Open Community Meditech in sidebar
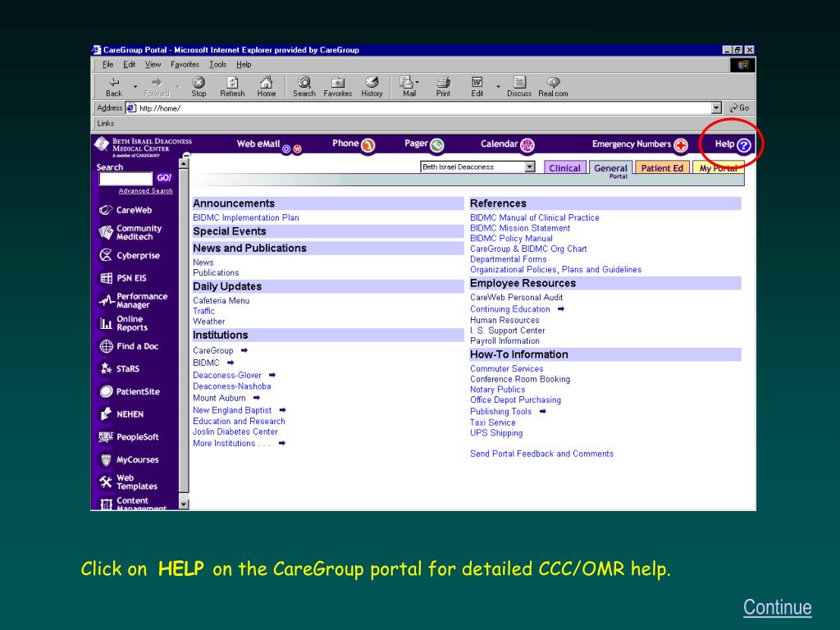The image size is (840, 630). [x=130, y=232]
